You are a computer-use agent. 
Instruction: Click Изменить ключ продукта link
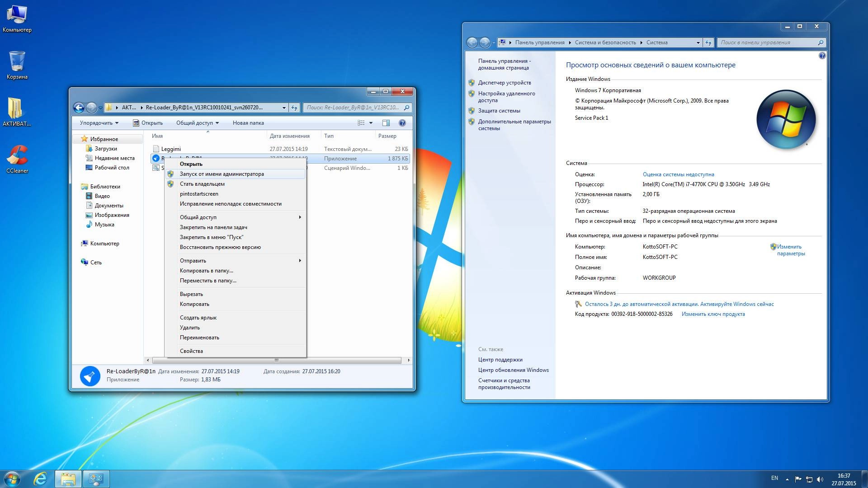713,314
